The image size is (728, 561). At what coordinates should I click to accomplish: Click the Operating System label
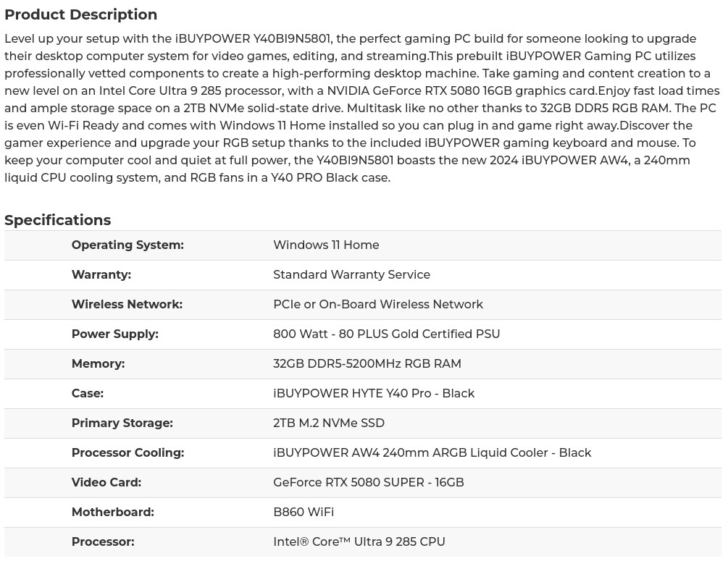(x=127, y=245)
